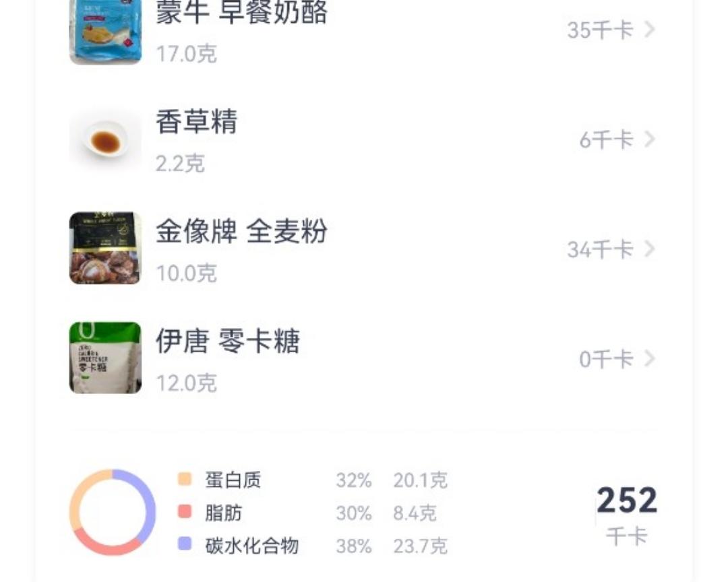
Task: Select the 香草精 food name
Action: click(196, 123)
